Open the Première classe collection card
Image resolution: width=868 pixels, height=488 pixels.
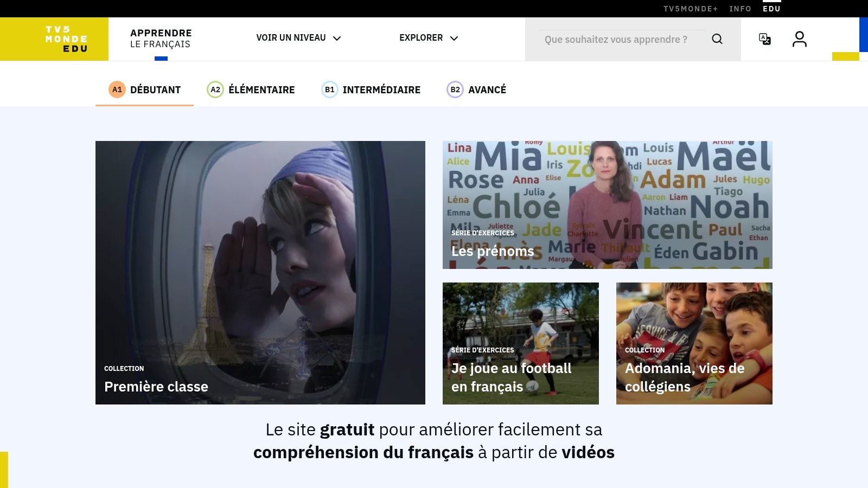point(260,273)
